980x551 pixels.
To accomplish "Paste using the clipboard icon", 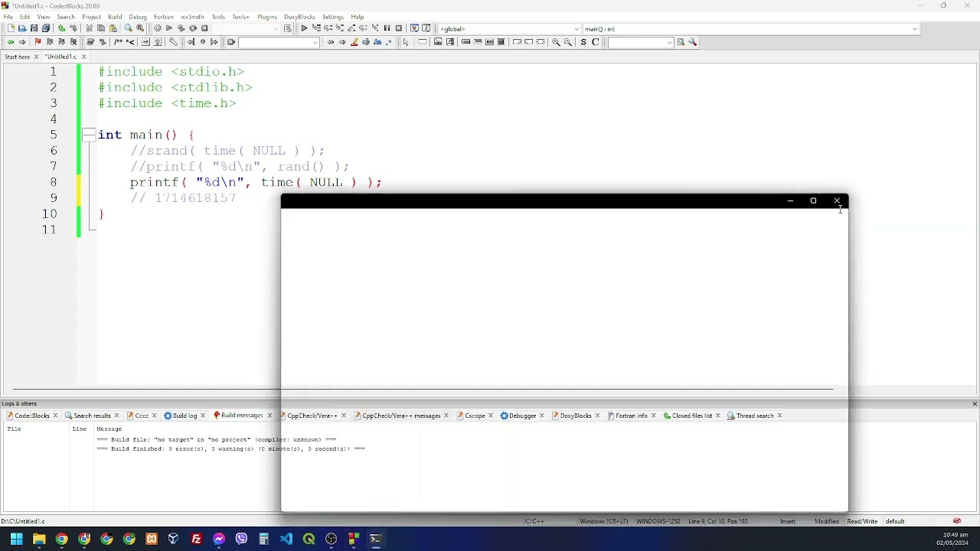I will tap(113, 28).
